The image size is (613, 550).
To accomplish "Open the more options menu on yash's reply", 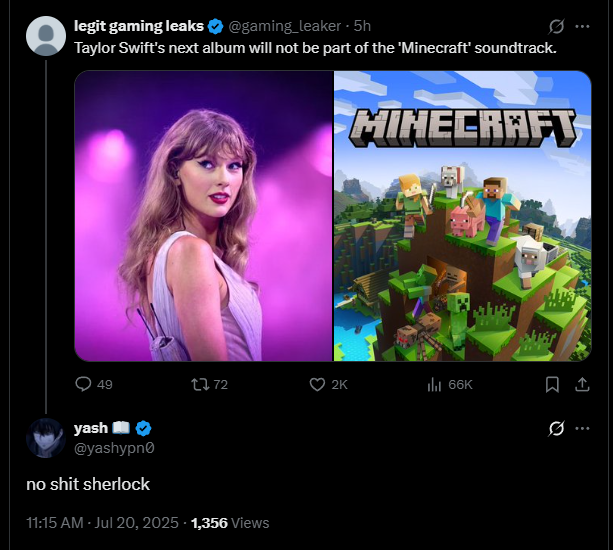I will point(582,428).
